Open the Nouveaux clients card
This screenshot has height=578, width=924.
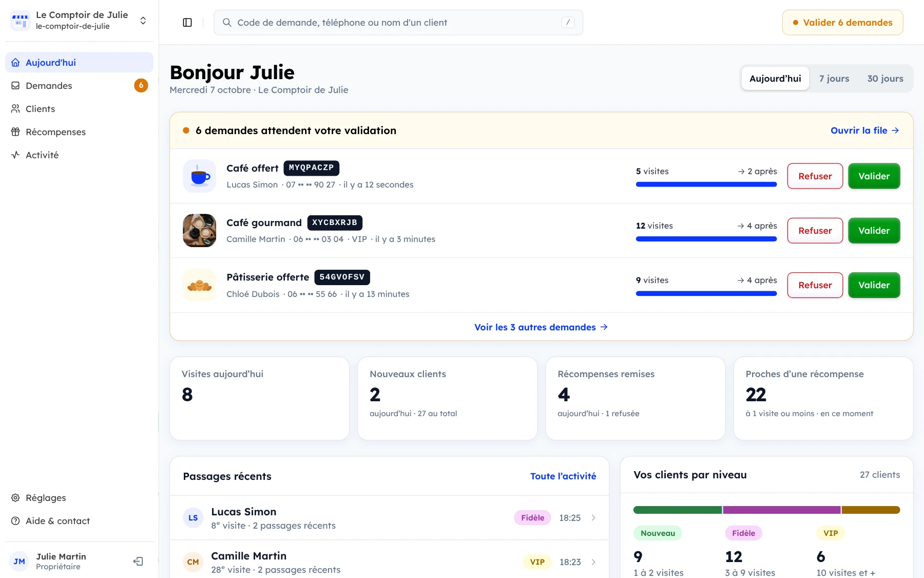(448, 399)
